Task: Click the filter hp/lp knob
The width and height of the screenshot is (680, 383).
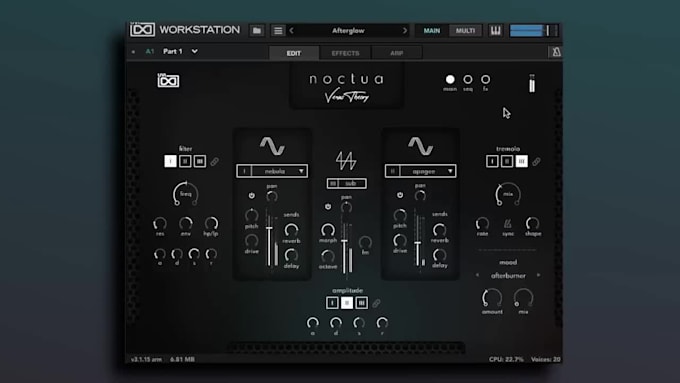Action: click(x=211, y=223)
